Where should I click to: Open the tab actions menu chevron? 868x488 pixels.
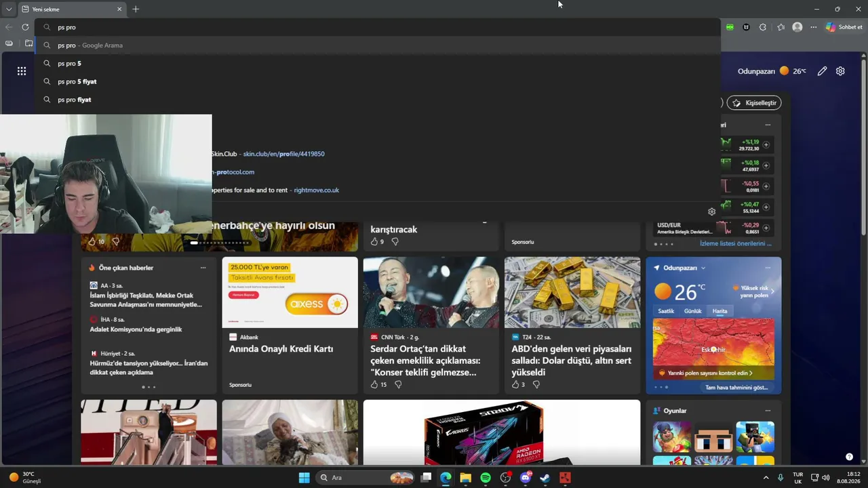tap(9, 9)
